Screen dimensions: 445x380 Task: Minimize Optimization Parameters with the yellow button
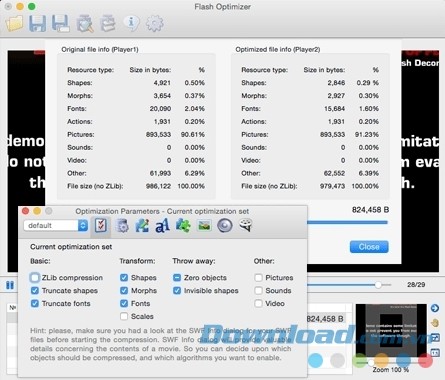[x=37, y=211]
